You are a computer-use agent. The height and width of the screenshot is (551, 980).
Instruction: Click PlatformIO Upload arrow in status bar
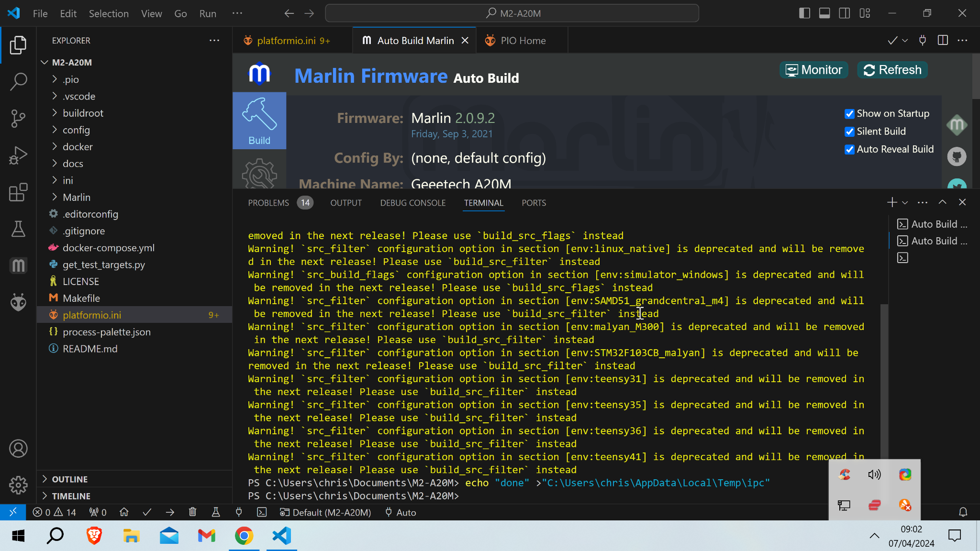(170, 512)
